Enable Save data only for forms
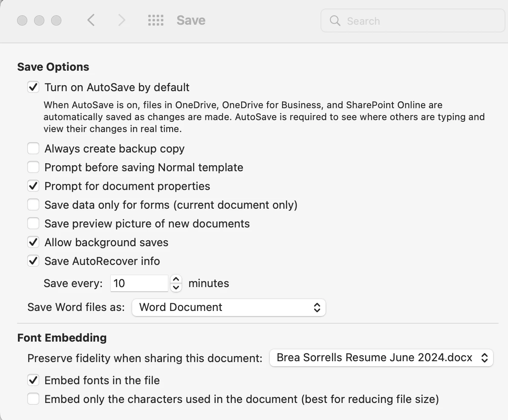The height and width of the screenshot is (420, 508). click(33, 204)
